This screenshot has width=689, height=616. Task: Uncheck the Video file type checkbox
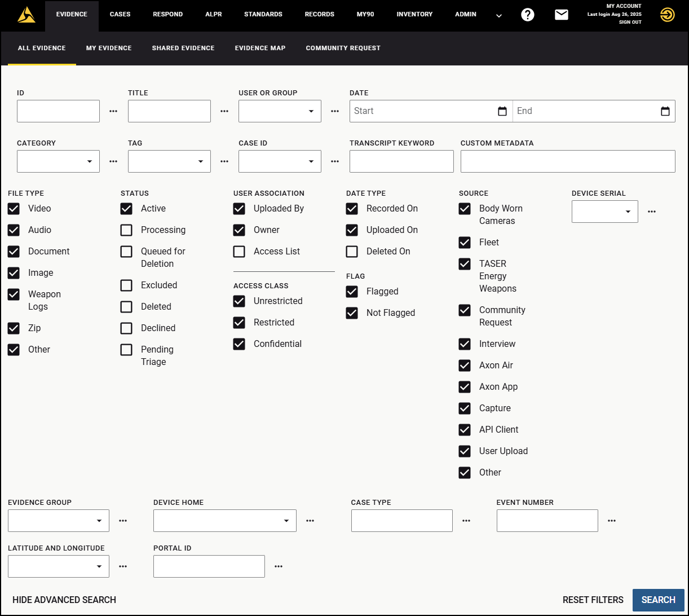(14, 209)
